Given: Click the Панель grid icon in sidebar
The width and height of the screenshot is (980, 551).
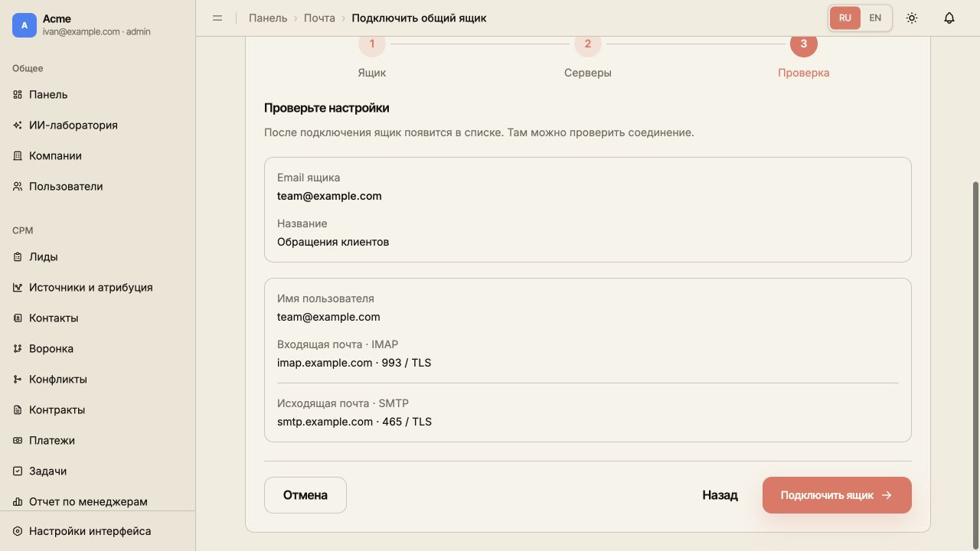Looking at the screenshot, I should click(18, 95).
